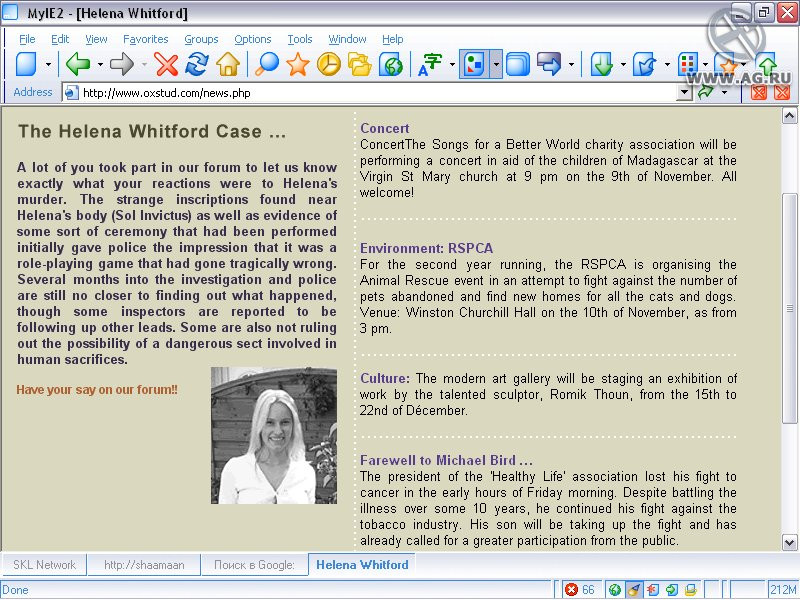Open the text encoding icon dropdown arrow

pyautogui.click(x=452, y=64)
